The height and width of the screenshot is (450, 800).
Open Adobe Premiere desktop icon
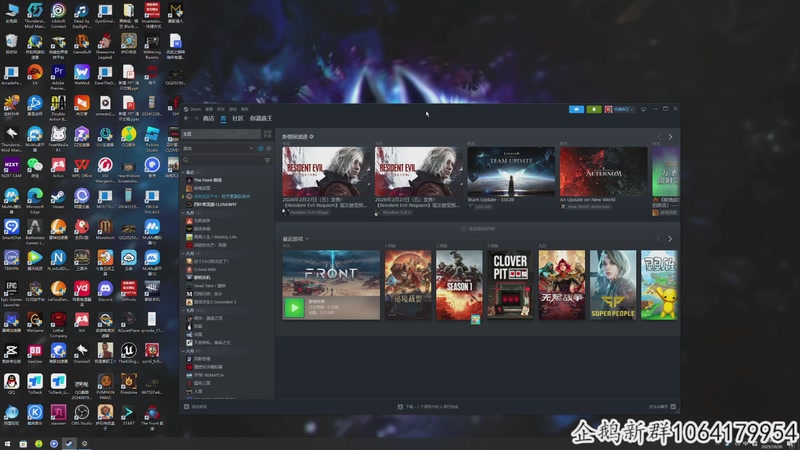coord(58,77)
